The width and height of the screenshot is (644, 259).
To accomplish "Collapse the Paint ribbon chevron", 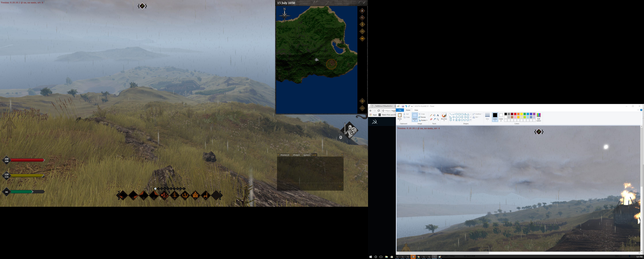I will tap(638, 110).
